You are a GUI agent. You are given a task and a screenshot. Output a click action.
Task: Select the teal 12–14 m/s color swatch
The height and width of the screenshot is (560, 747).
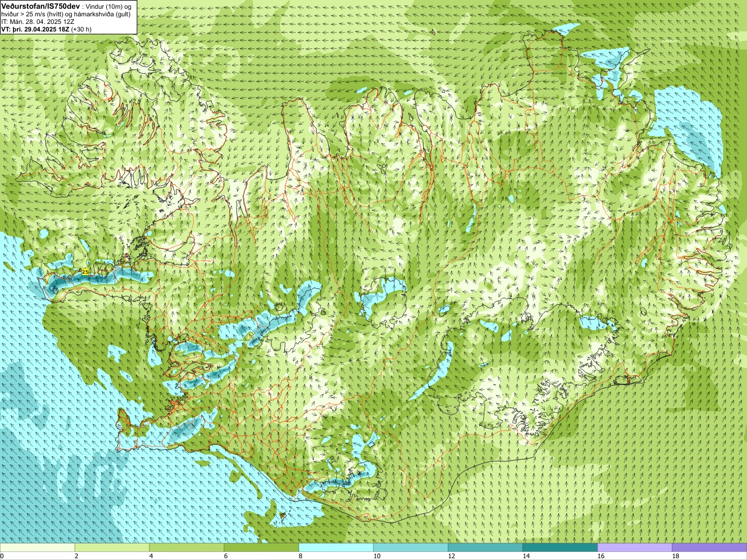click(486, 548)
